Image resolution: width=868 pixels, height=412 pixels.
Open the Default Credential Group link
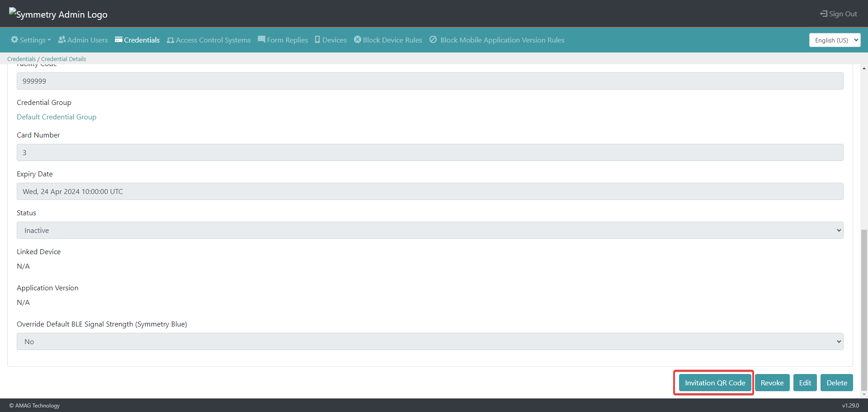[x=57, y=117]
